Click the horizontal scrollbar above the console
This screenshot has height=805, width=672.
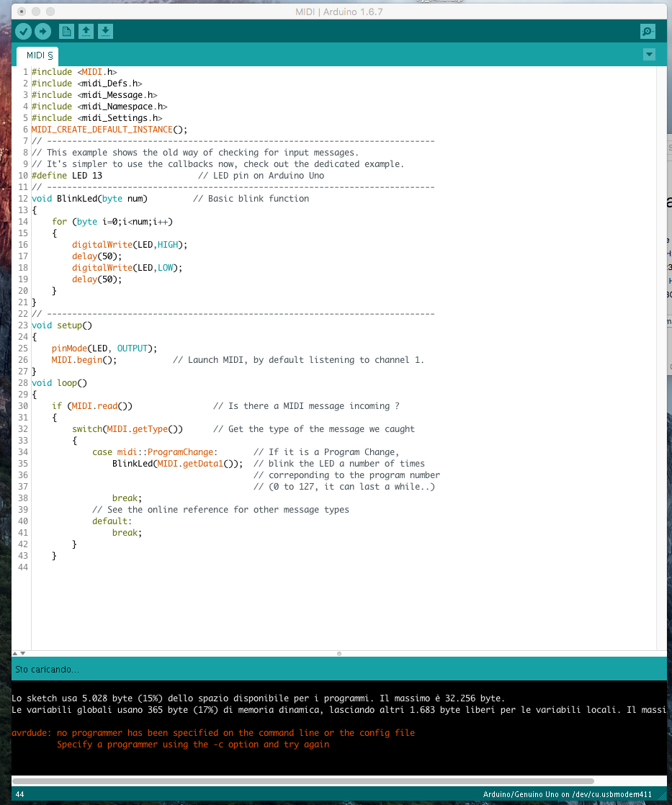pyautogui.click(x=339, y=654)
